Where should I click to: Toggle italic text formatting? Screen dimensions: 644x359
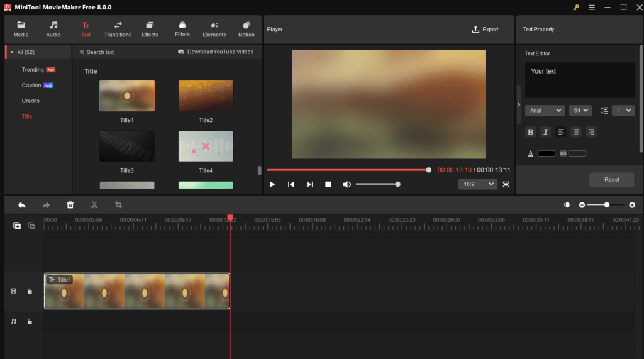tap(545, 132)
